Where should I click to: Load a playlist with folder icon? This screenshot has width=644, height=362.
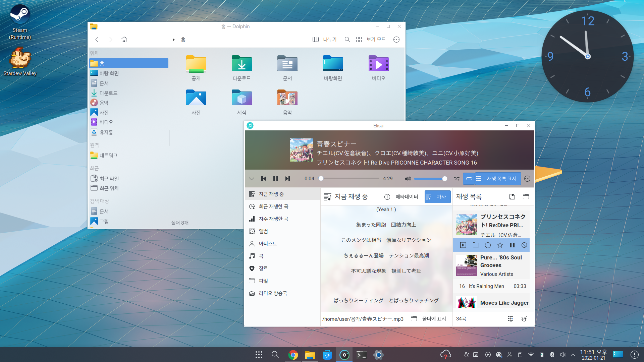tap(526, 197)
